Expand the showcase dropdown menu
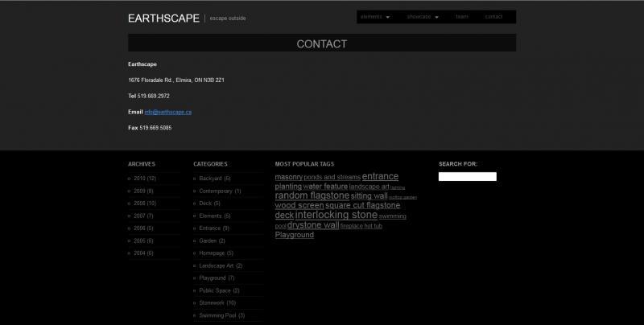The width and height of the screenshot is (644, 325). coord(423,17)
